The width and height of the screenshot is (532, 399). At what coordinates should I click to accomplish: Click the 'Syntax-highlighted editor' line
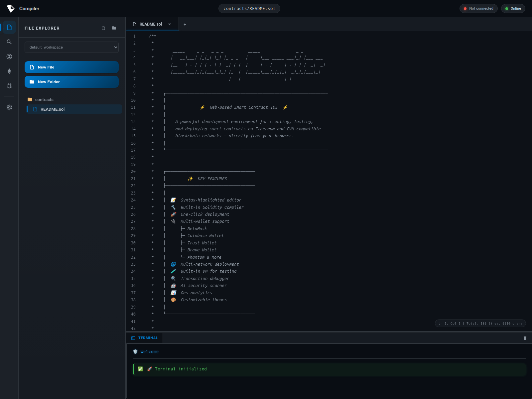click(x=211, y=200)
